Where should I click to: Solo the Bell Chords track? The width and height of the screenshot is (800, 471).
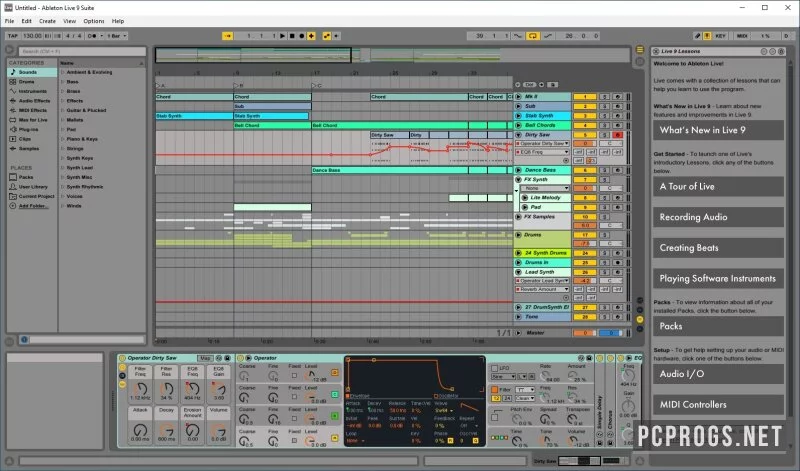tap(604, 125)
